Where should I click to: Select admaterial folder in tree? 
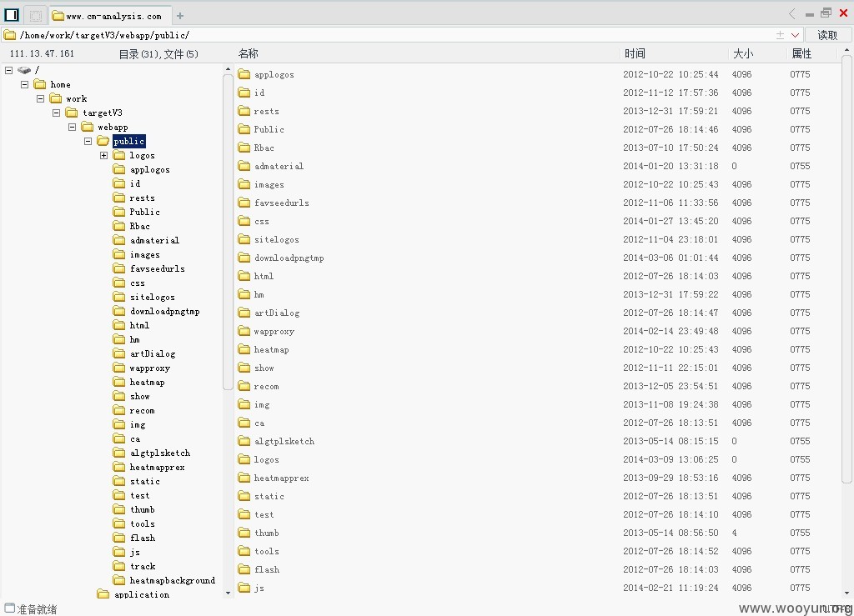coord(154,241)
